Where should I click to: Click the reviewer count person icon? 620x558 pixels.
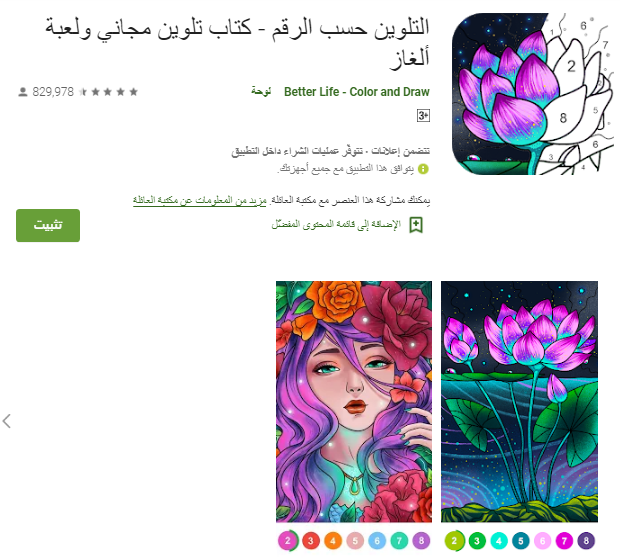[23, 92]
